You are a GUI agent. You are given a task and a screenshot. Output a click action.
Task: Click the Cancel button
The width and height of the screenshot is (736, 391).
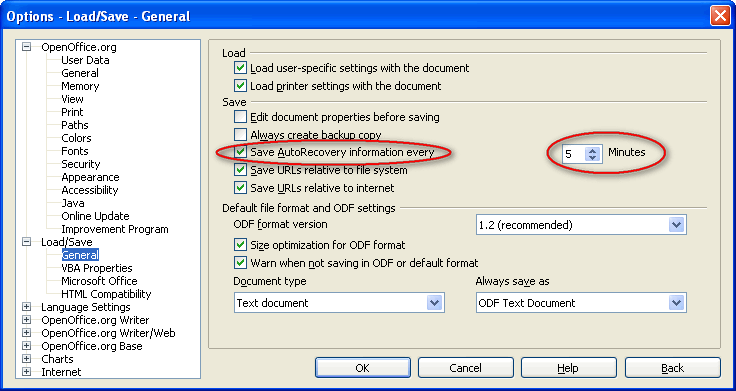pos(466,368)
